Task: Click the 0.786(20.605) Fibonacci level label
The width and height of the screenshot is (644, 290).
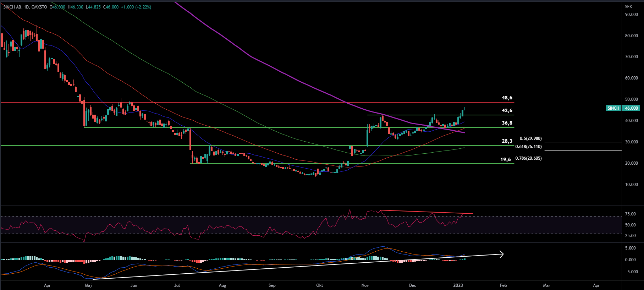Action: pos(528,159)
